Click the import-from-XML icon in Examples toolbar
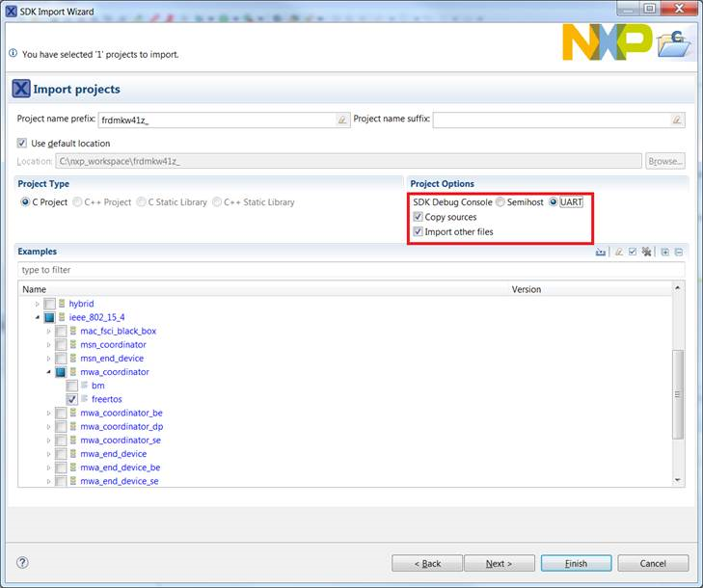Viewport: 703px width, 588px height. [601, 253]
